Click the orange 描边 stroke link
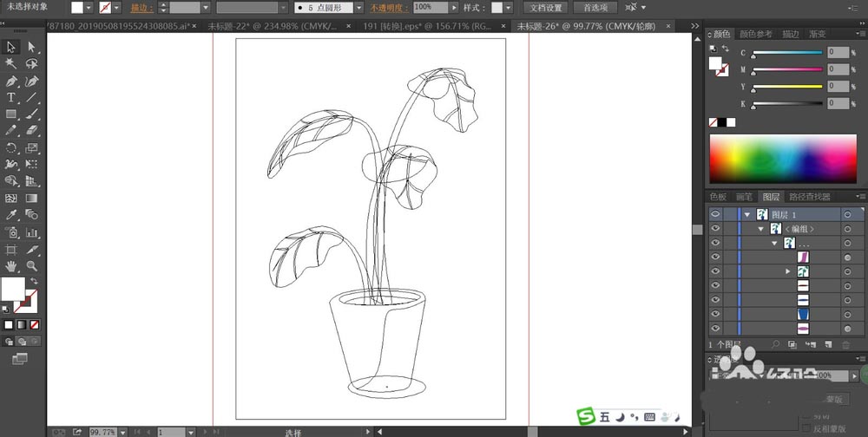Image resolution: width=868 pixels, height=437 pixels. click(x=141, y=8)
